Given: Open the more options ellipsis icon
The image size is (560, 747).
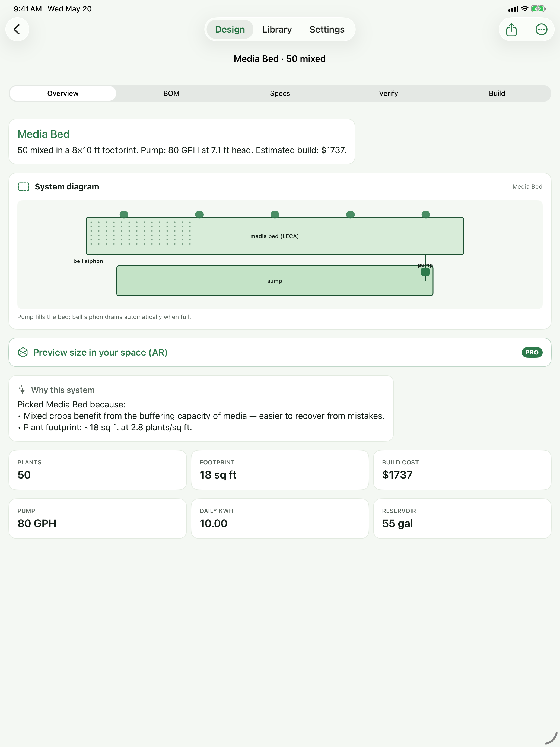Looking at the screenshot, I should pyautogui.click(x=541, y=29).
